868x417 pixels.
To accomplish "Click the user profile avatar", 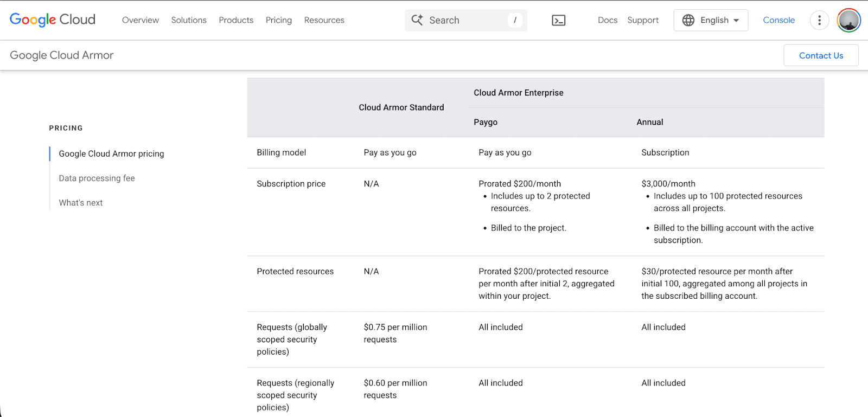I will click(x=848, y=21).
